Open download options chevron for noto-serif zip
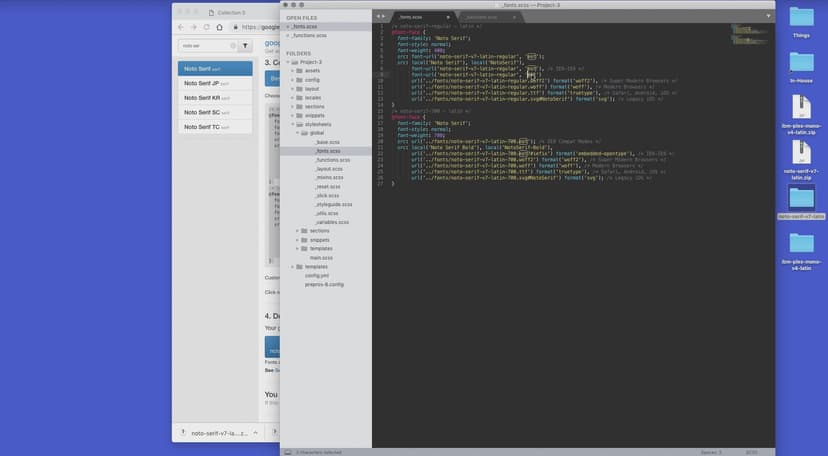 [256, 434]
